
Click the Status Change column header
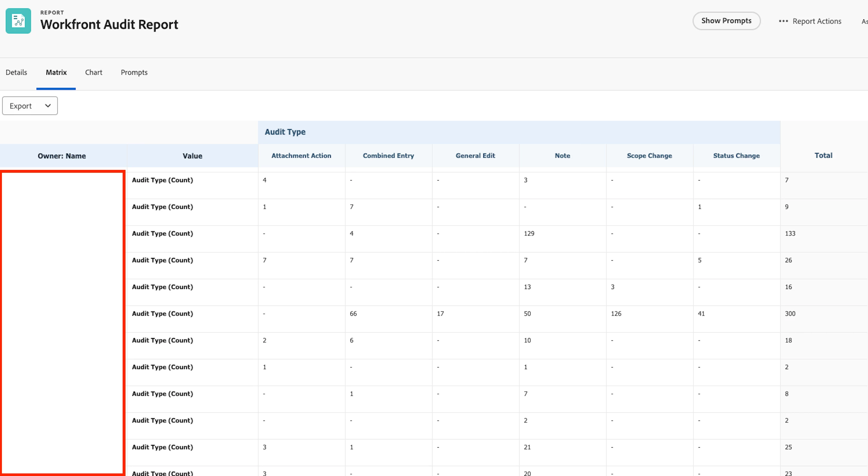(x=736, y=156)
